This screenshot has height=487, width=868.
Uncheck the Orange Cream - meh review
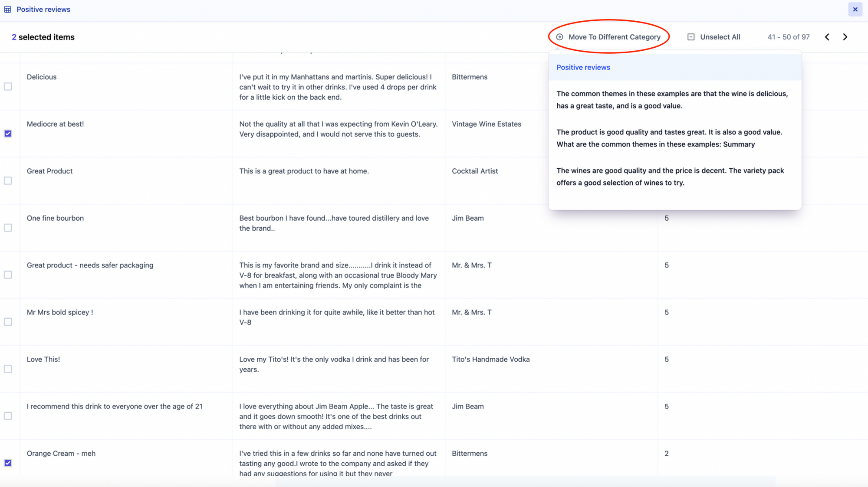tap(8, 463)
